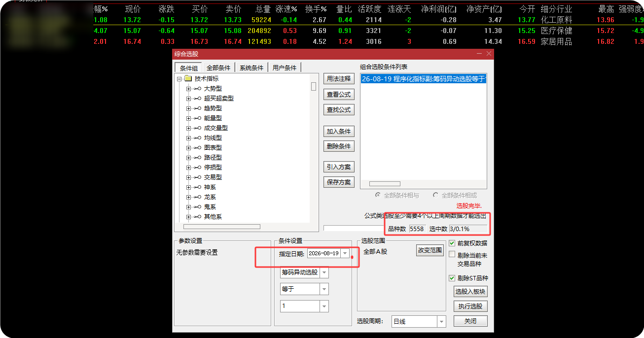
Task: Click the 活跃度 column header
Action: (369, 9)
